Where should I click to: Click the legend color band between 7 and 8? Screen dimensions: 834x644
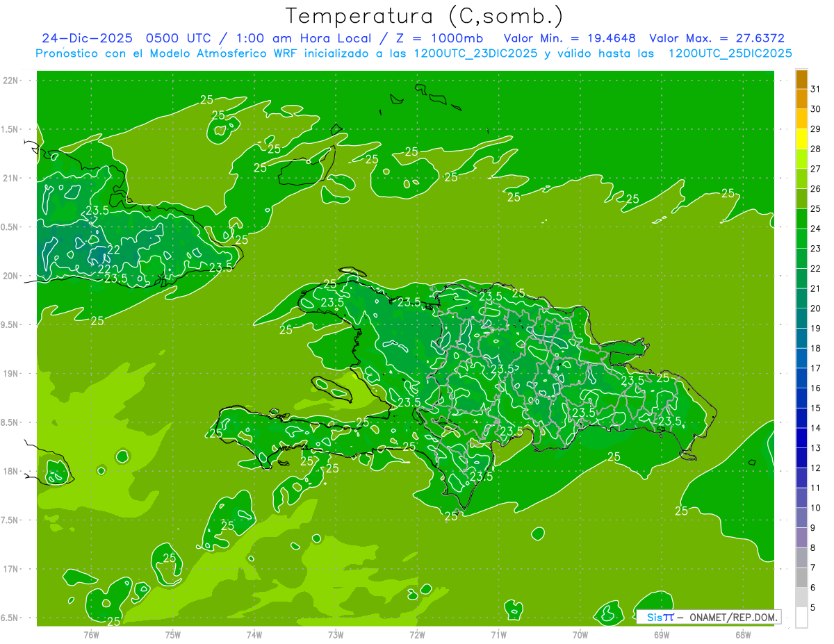[801, 558]
